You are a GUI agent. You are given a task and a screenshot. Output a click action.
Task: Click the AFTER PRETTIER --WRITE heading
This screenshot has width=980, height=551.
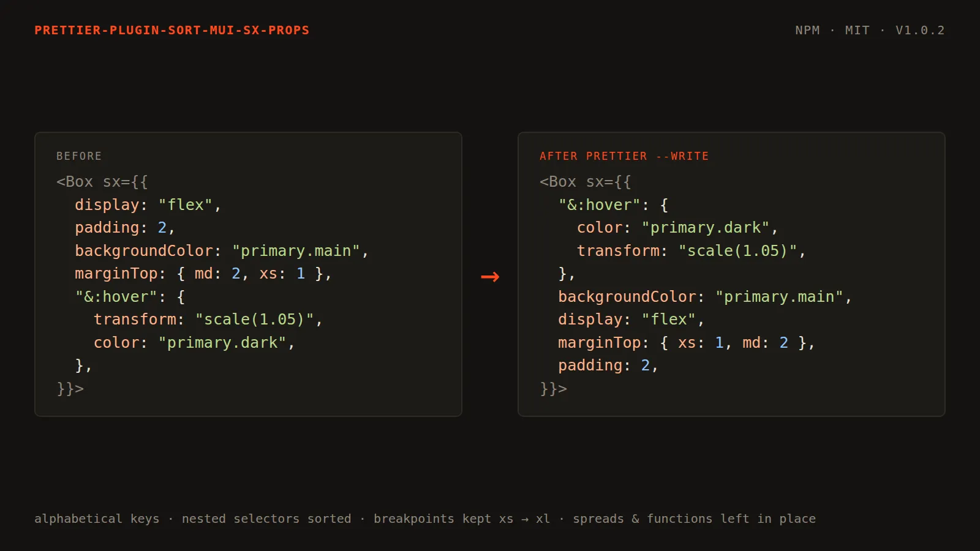click(x=624, y=156)
